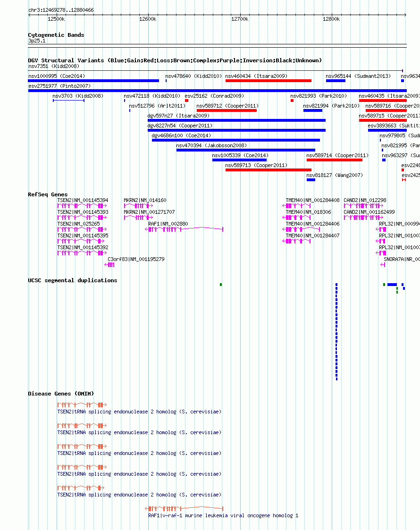This screenshot has height=530, width=420.
Task: Click the 12800k ruler tick label
Action: pos(331,19)
